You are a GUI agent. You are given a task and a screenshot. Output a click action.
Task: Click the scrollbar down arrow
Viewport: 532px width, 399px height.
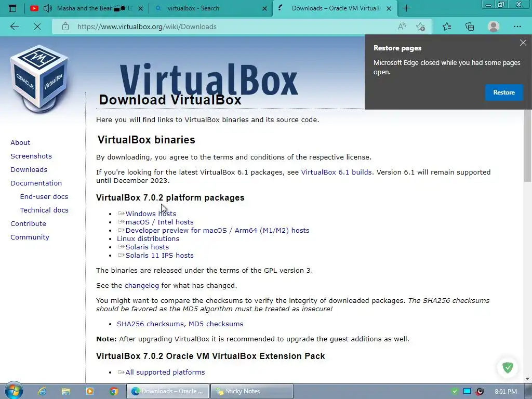(x=528, y=379)
